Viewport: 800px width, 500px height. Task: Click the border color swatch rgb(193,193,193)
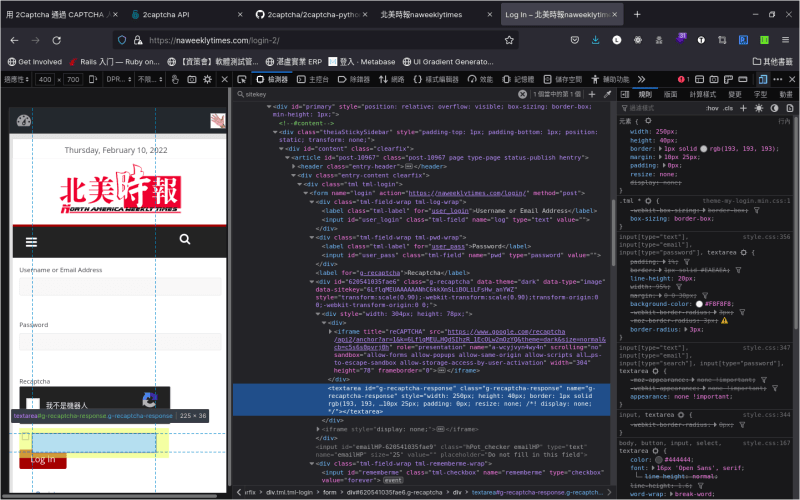(x=704, y=149)
